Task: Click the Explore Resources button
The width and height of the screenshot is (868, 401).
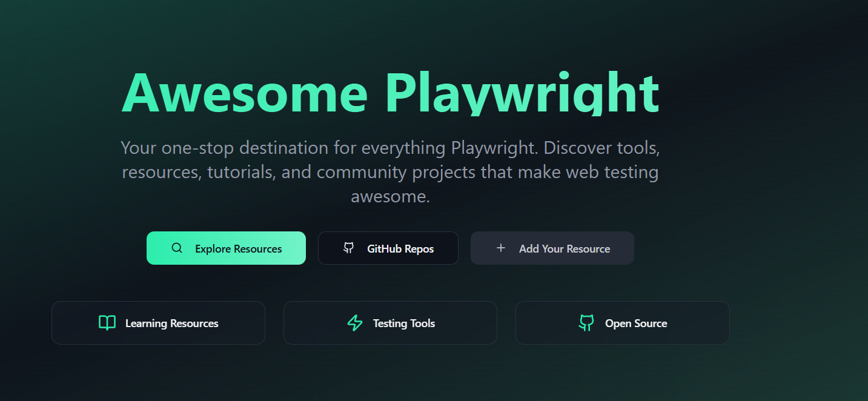Action: 226,248
